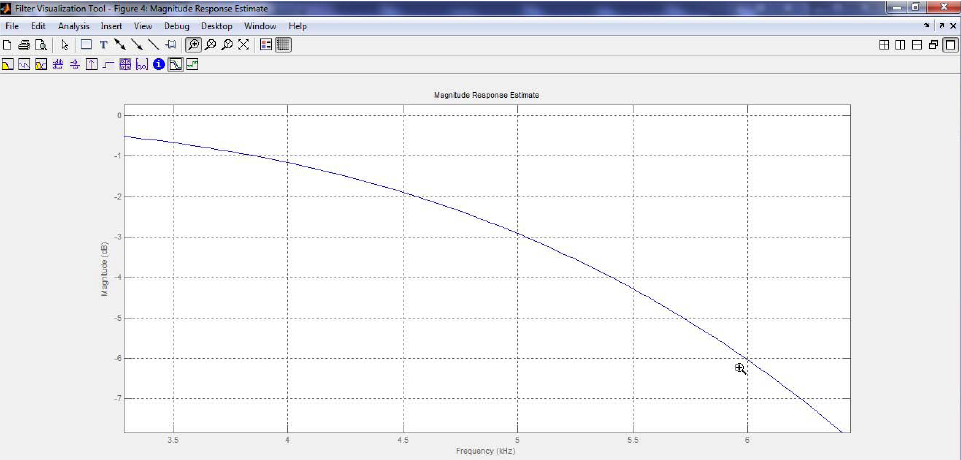Show the Phase Response analysis
The width and height of the screenshot is (961, 460).
click(24, 64)
